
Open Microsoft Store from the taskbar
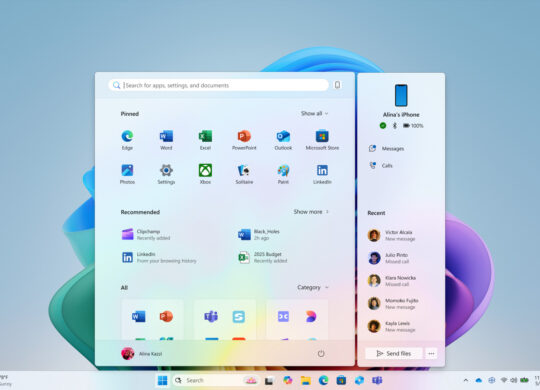(x=341, y=380)
